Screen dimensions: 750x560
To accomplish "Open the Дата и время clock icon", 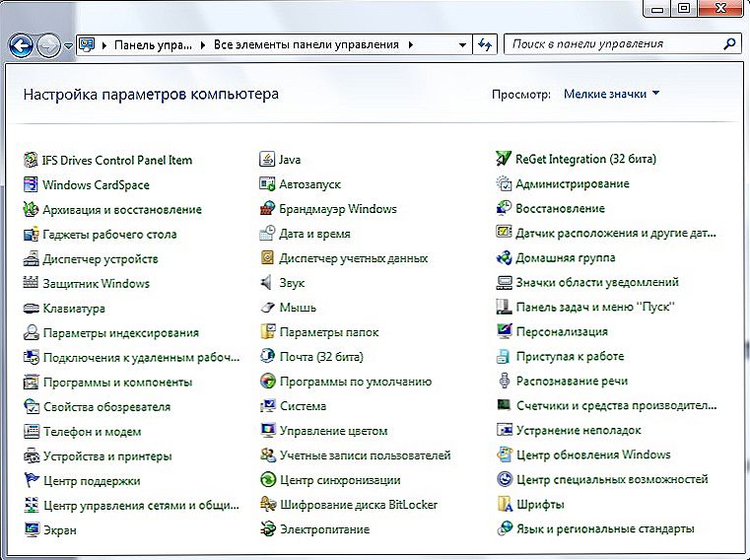I will click(x=267, y=234).
